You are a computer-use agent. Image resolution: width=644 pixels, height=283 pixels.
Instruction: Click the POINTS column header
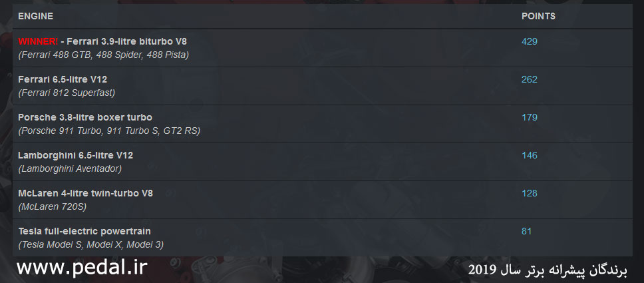538,17
